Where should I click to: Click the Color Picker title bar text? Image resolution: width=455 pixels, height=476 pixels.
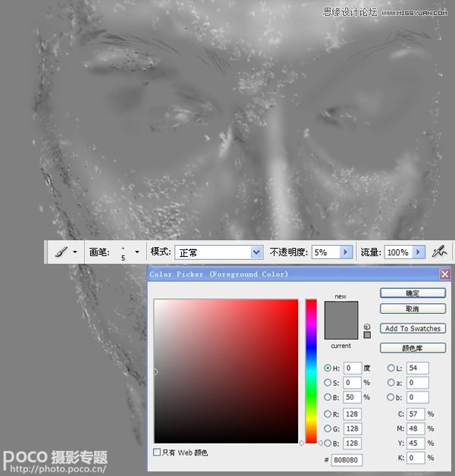218,274
